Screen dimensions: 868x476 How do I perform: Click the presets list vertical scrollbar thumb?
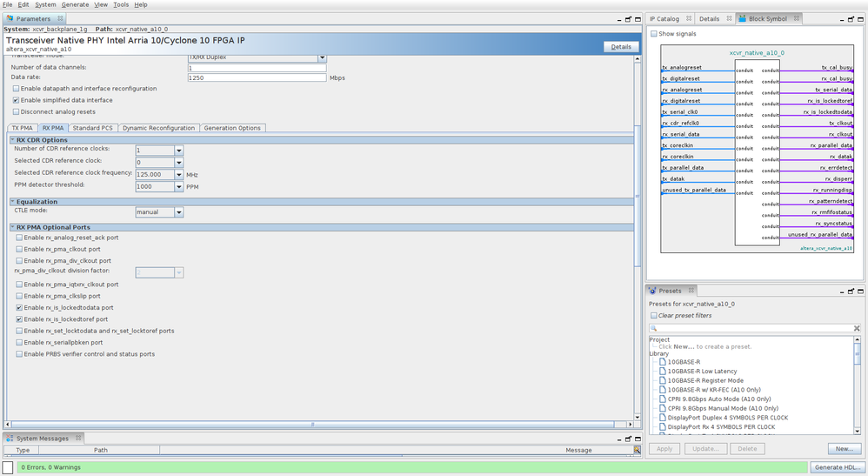point(857,353)
